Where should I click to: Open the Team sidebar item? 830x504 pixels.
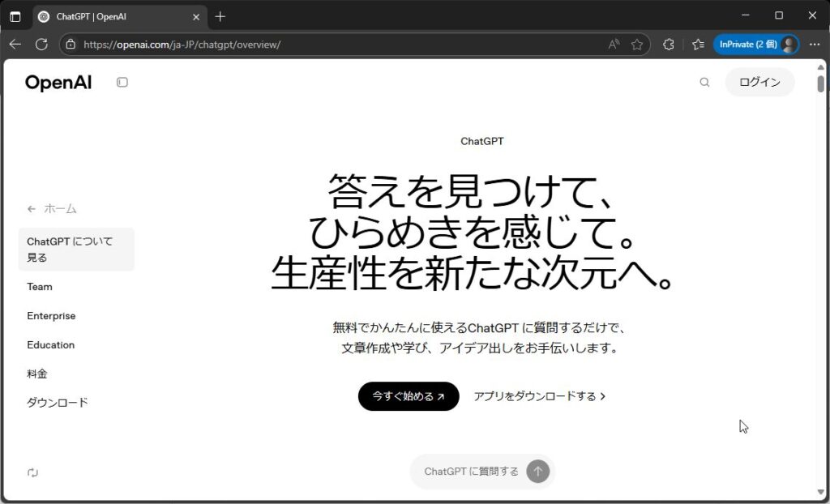click(x=40, y=287)
